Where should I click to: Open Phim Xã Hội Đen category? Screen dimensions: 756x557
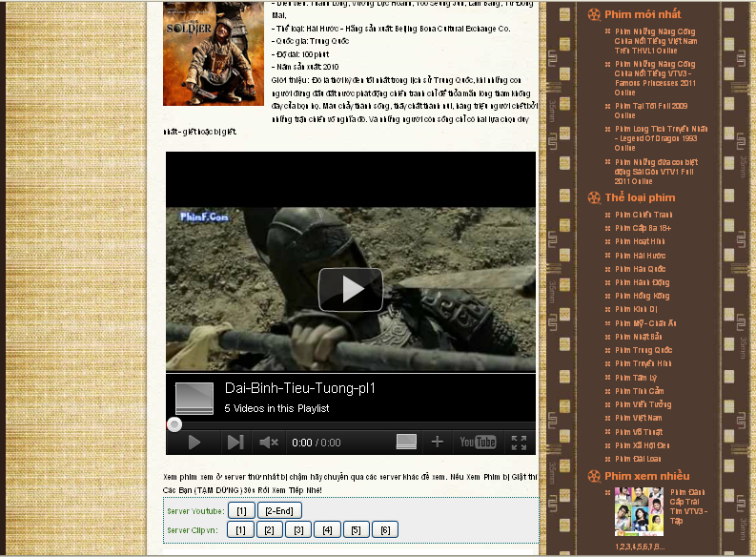tap(643, 445)
